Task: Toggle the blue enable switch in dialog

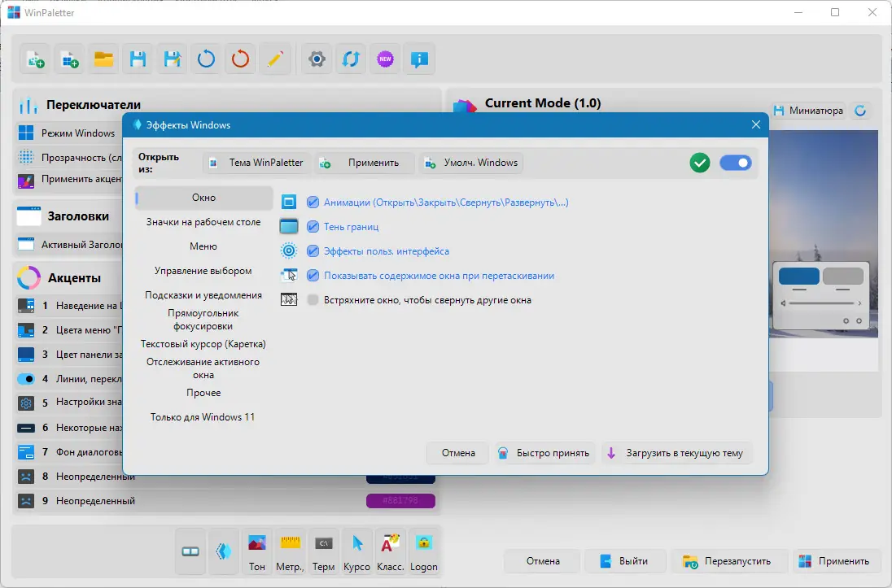Action: (735, 163)
